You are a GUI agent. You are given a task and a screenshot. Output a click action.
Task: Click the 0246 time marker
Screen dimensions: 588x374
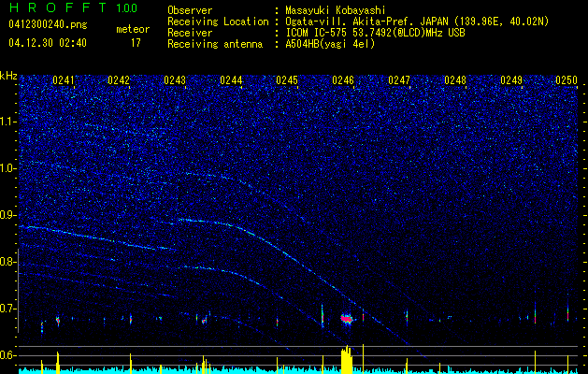343,80
